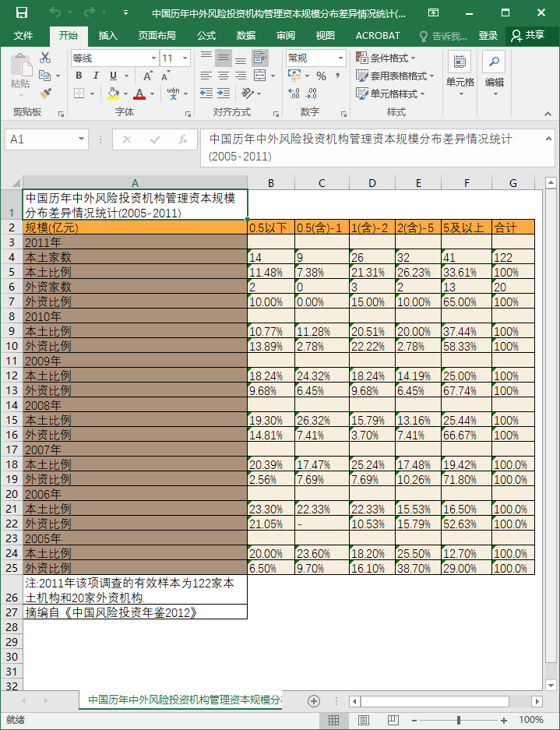The height and width of the screenshot is (730, 560).
Task: Open the wén phonetic guide icon
Action: coord(174,93)
